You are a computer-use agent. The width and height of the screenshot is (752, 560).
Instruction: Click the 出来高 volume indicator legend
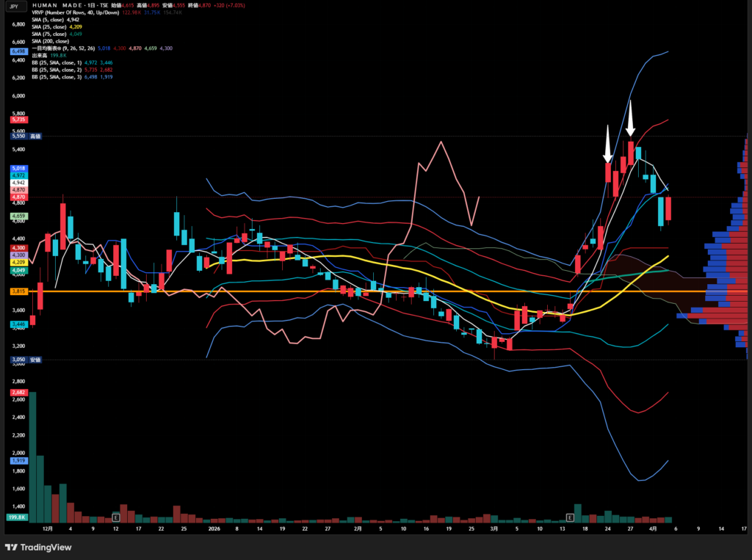[40, 55]
